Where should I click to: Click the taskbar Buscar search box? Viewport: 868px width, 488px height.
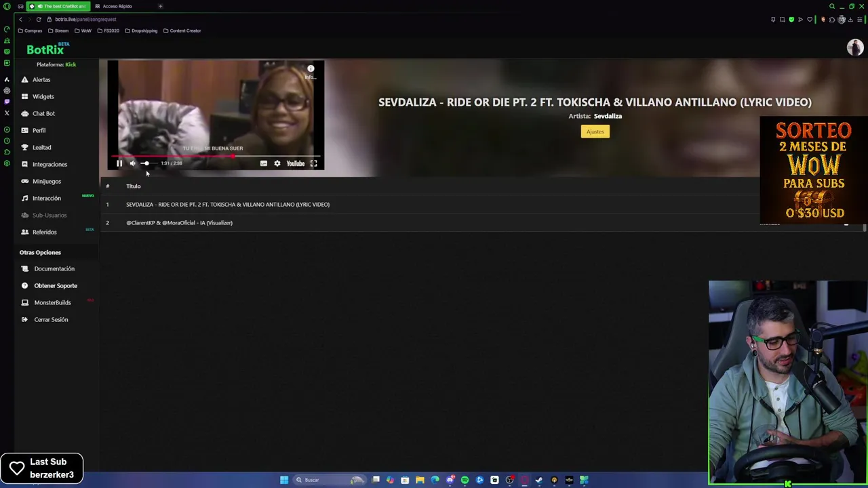tap(330, 480)
